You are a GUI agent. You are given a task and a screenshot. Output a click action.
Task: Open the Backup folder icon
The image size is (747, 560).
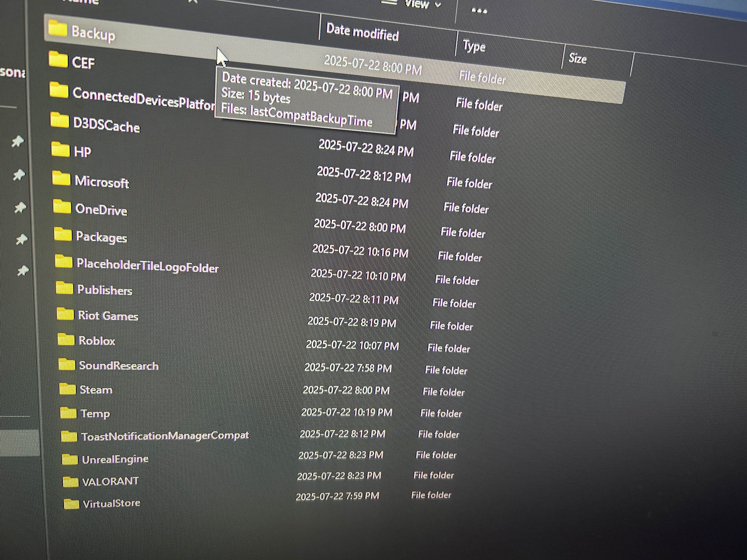click(x=58, y=28)
